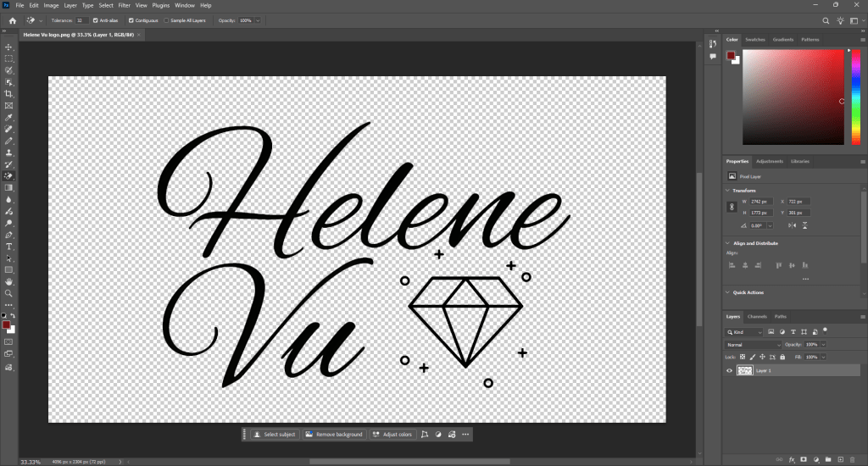
Task: Select the Crop tool
Action: (x=8, y=93)
